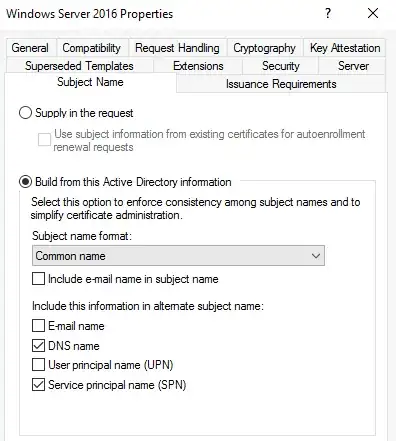Check Include e-mail name in subject name
Image resolution: width=396 pixels, height=441 pixels.
tap(38, 278)
